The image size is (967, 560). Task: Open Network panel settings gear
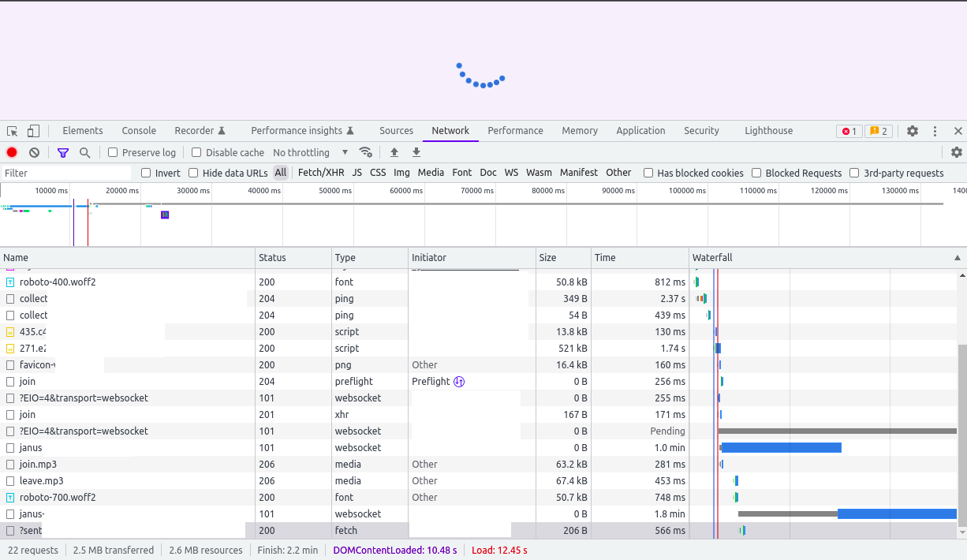tap(957, 152)
